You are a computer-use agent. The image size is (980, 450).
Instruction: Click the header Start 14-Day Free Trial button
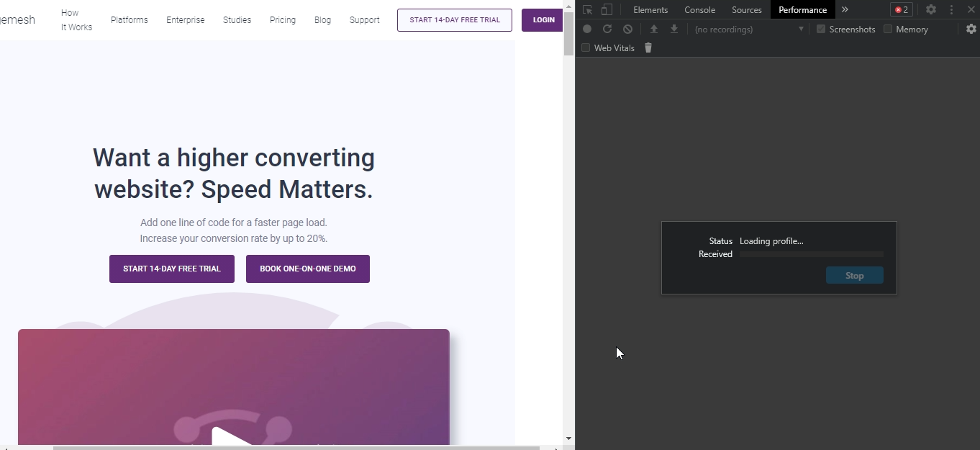tap(455, 20)
